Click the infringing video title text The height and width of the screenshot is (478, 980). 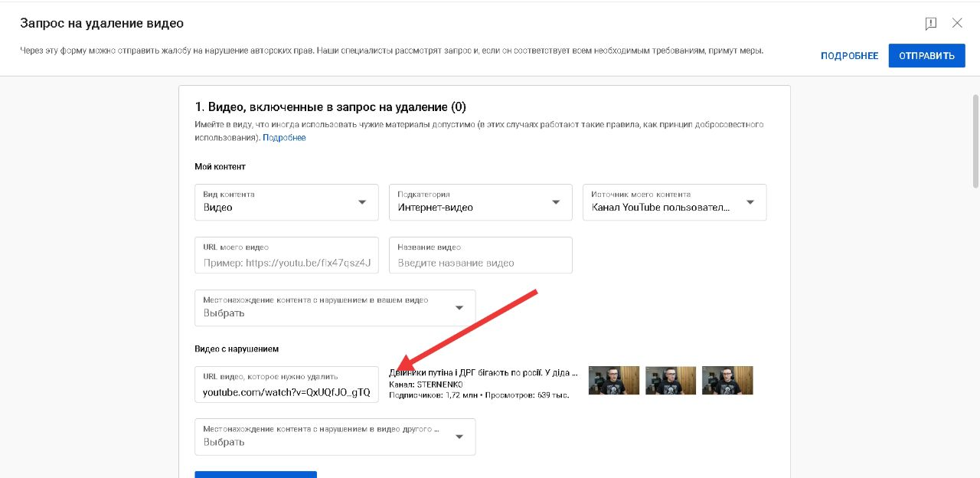(x=484, y=373)
